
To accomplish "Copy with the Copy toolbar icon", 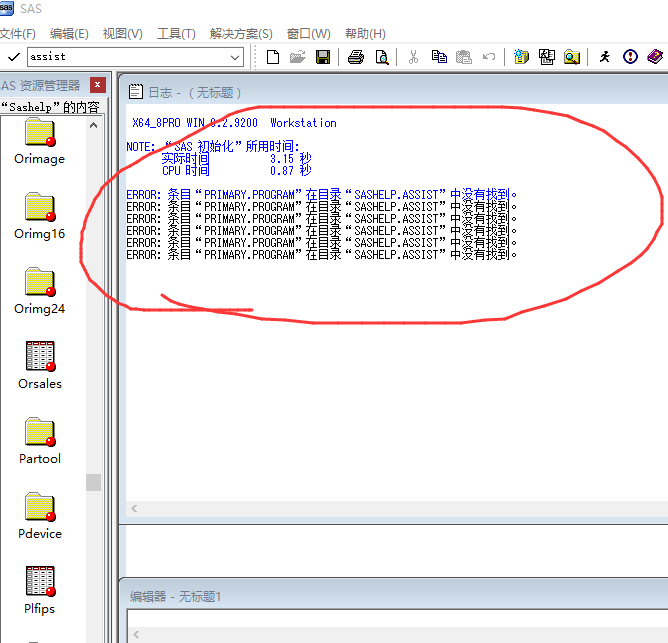I will (439, 57).
